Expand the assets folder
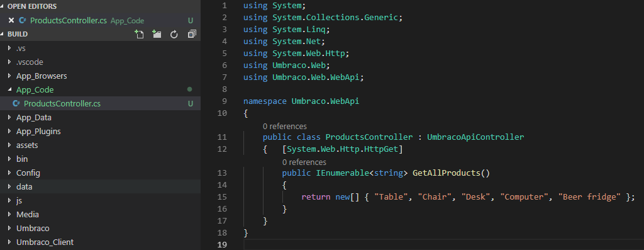 click(x=10, y=145)
